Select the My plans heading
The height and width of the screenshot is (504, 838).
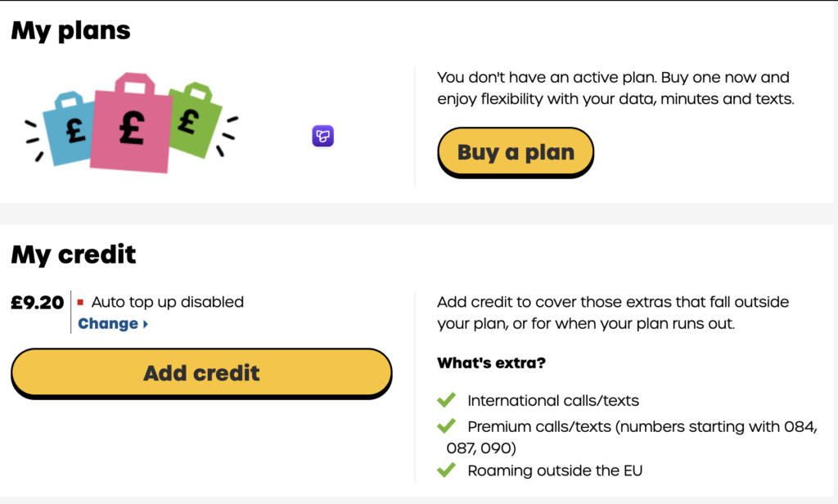70,30
